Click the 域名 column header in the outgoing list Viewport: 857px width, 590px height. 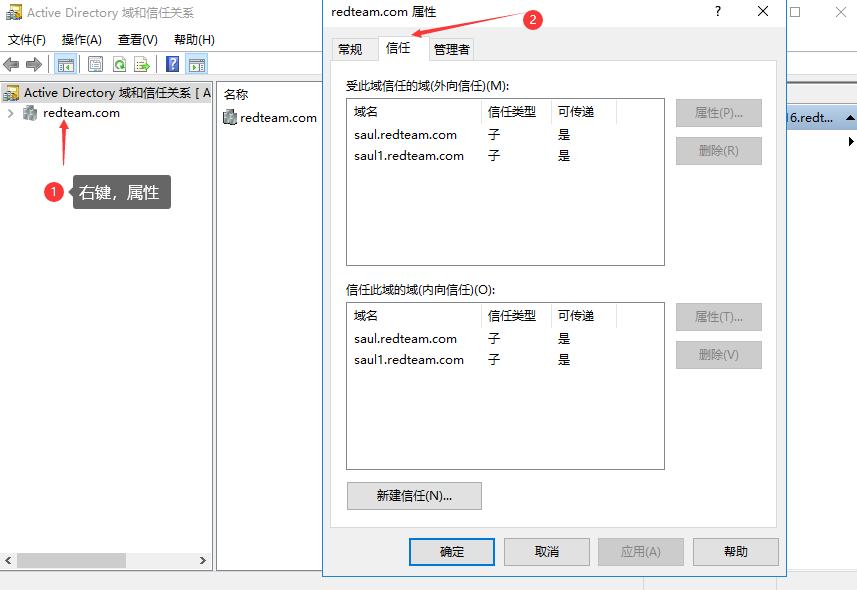coord(414,112)
